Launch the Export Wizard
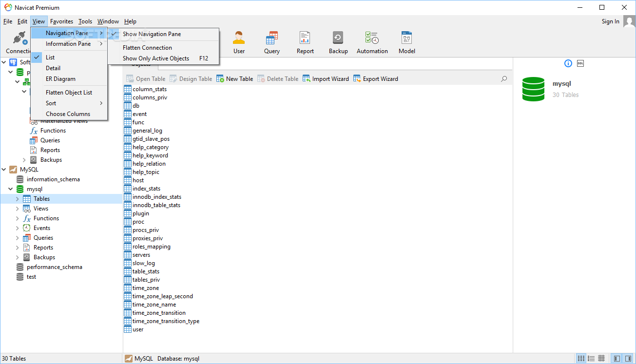The height and width of the screenshot is (364, 636). pyautogui.click(x=376, y=78)
